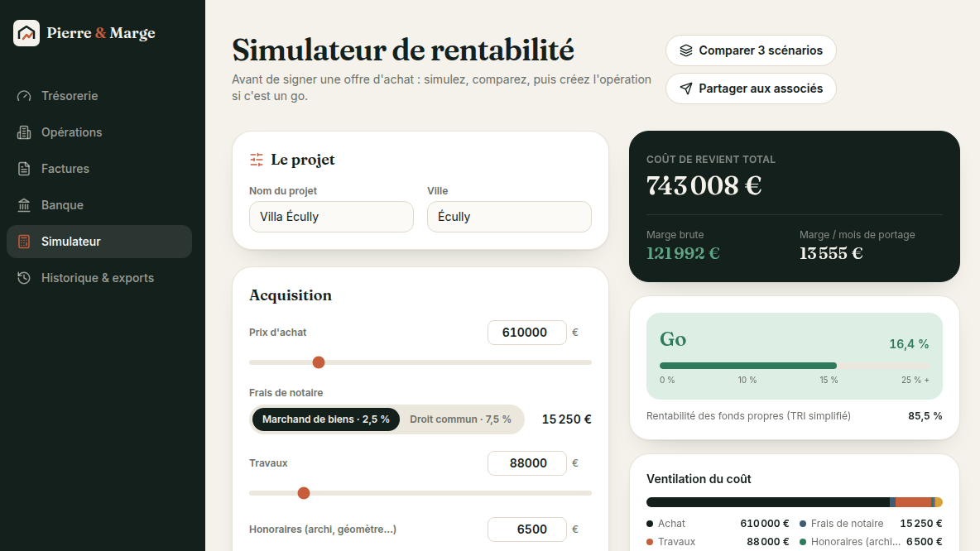Image resolution: width=980 pixels, height=551 pixels.
Task: Click the Simulateur calculator icon
Action: coord(24,242)
